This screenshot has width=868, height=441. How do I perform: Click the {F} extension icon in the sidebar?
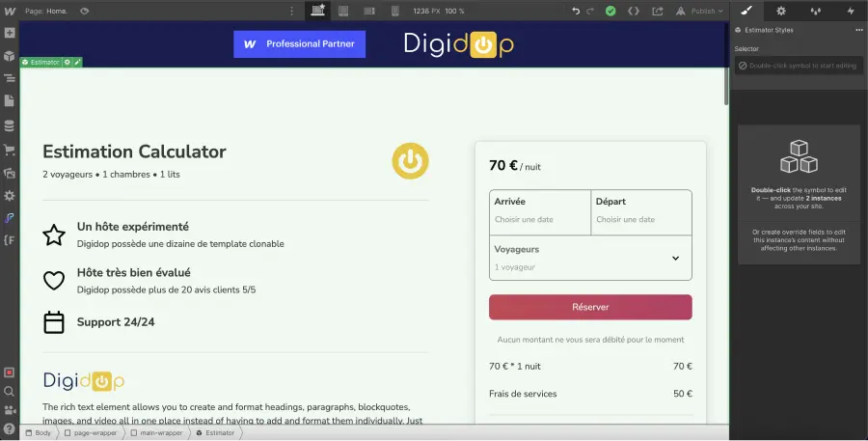(x=10, y=240)
